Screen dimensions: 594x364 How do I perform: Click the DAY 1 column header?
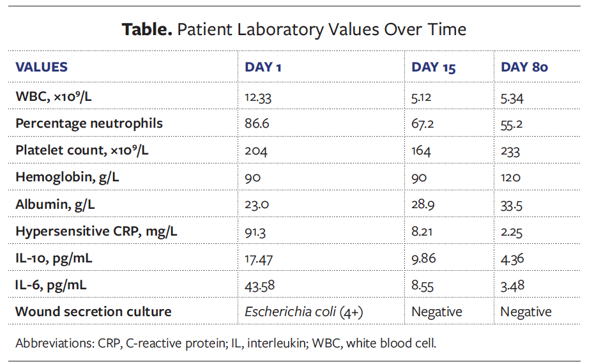tap(263, 67)
